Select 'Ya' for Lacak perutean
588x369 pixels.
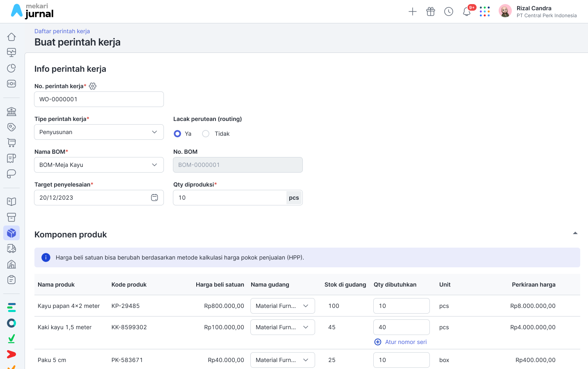(x=177, y=134)
